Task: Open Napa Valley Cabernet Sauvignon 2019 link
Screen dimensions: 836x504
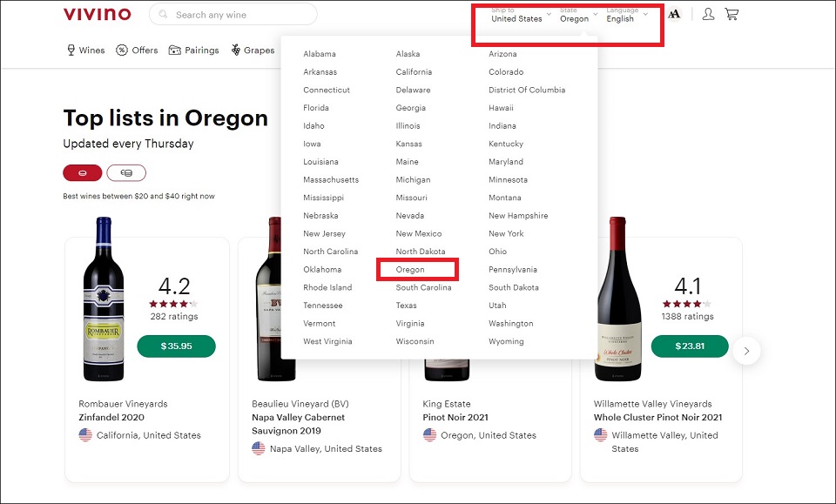Action: [299, 424]
